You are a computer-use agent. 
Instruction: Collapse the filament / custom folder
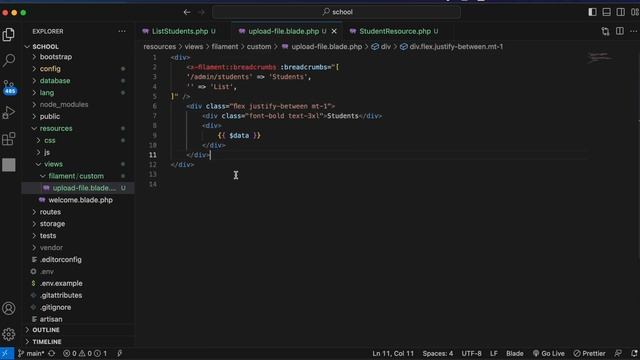pos(78,176)
